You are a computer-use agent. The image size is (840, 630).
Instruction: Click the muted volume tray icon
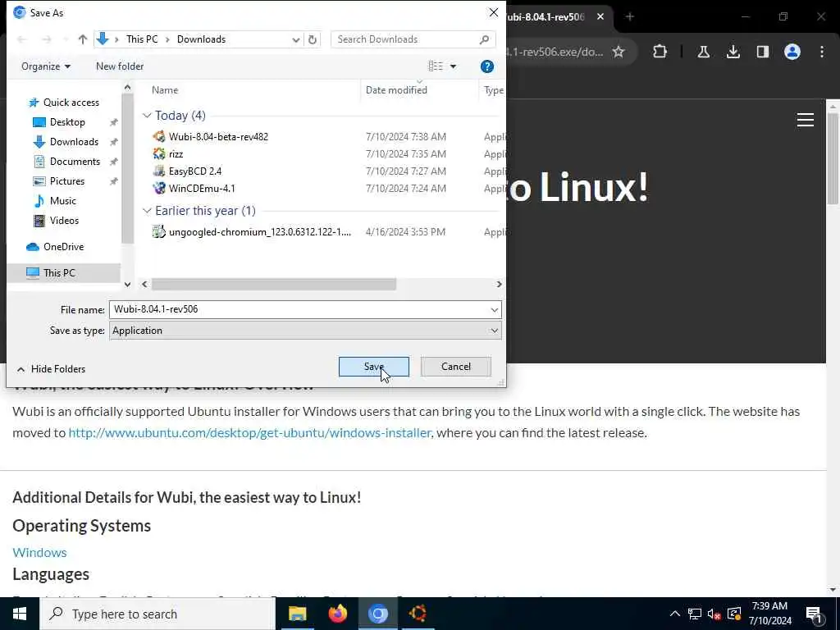click(714, 614)
